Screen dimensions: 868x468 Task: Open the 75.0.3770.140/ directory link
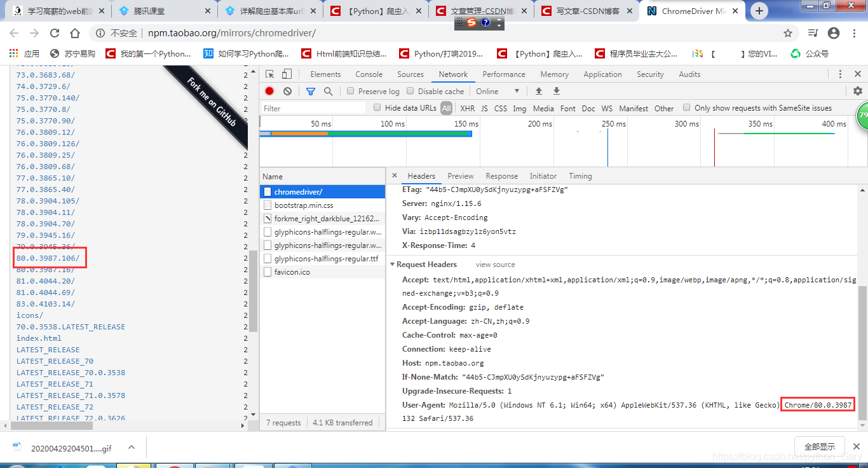pos(48,98)
